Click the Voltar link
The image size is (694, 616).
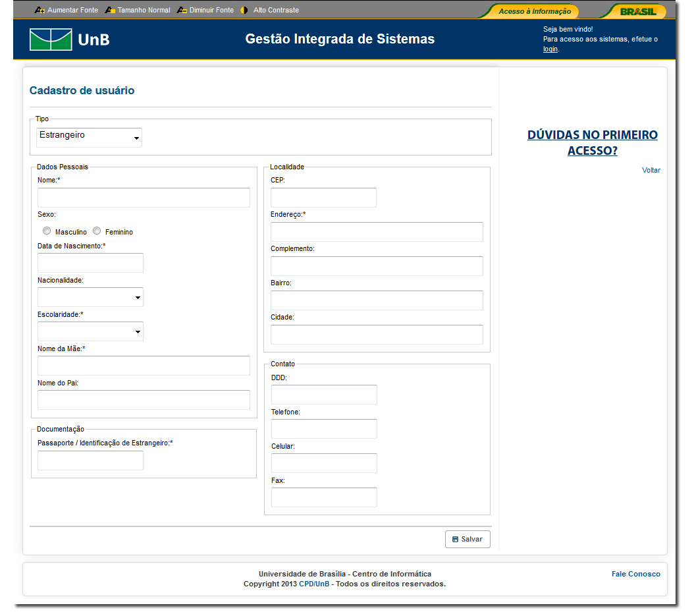[x=651, y=170]
